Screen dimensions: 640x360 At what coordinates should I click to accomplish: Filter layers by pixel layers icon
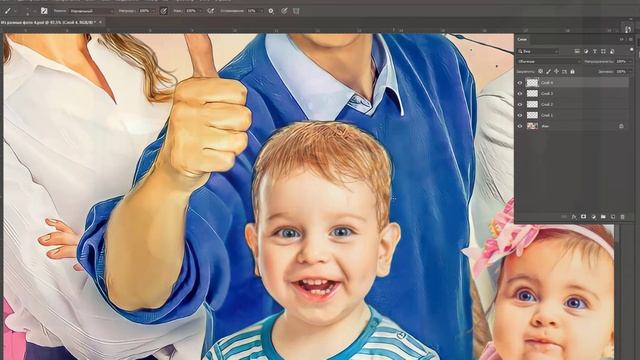tap(577, 51)
